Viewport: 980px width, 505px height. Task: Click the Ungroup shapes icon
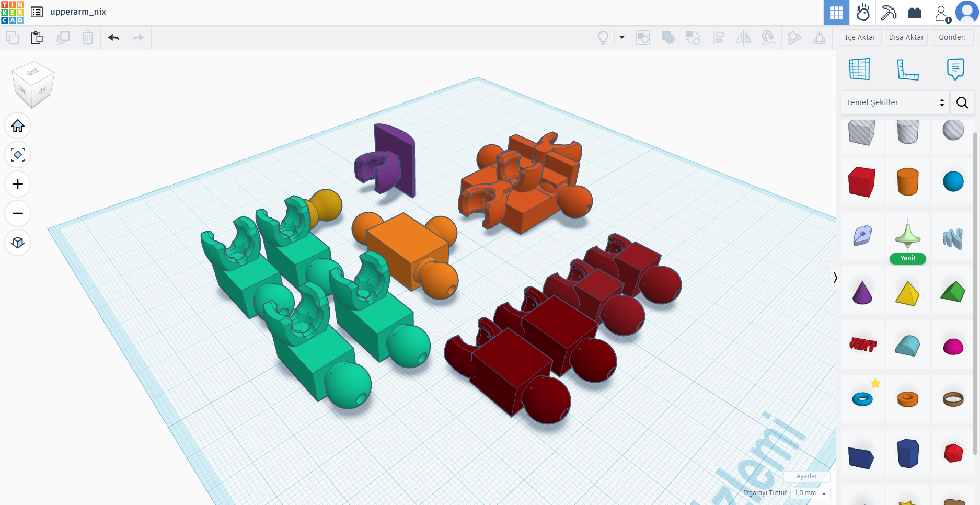[x=693, y=38]
